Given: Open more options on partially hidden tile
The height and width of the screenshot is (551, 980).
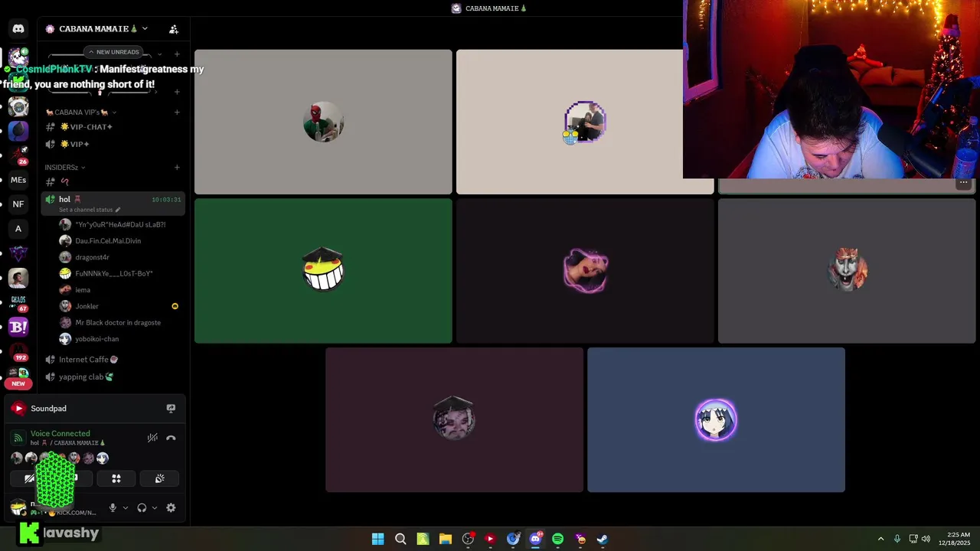Looking at the screenshot, I should [963, 184].
